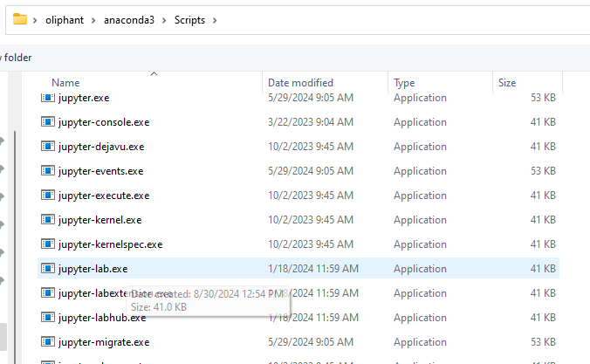Click the jupyter.exe file icon
Viewport: 590px width, 364px height.
pyautogui.click(x=48, y=98)
